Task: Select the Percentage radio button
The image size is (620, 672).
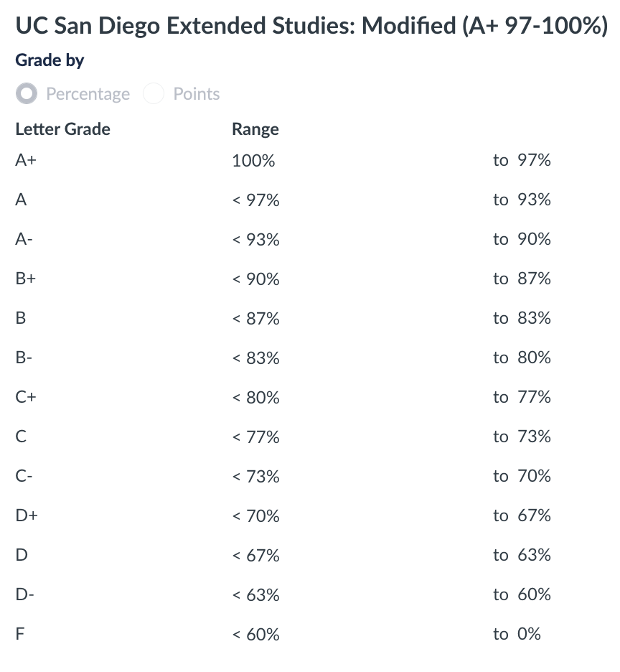Action: (27, 94)
